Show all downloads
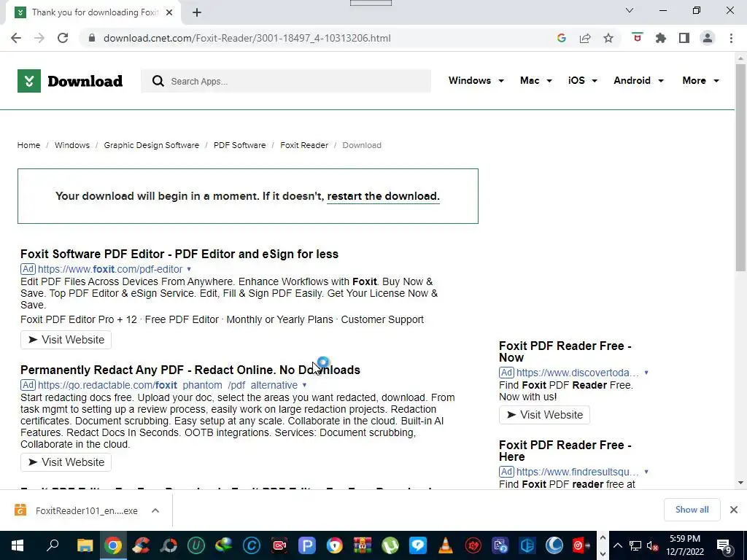Viewport: 747px width, 560px height. (x=692, y=510)
